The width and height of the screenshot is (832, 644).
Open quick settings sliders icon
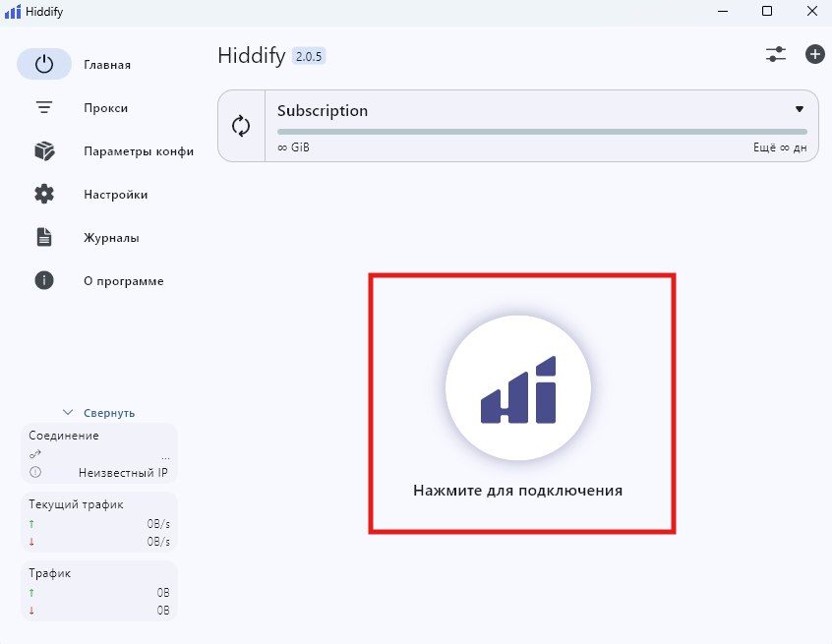pyautogui.click(x=776, y=55)
